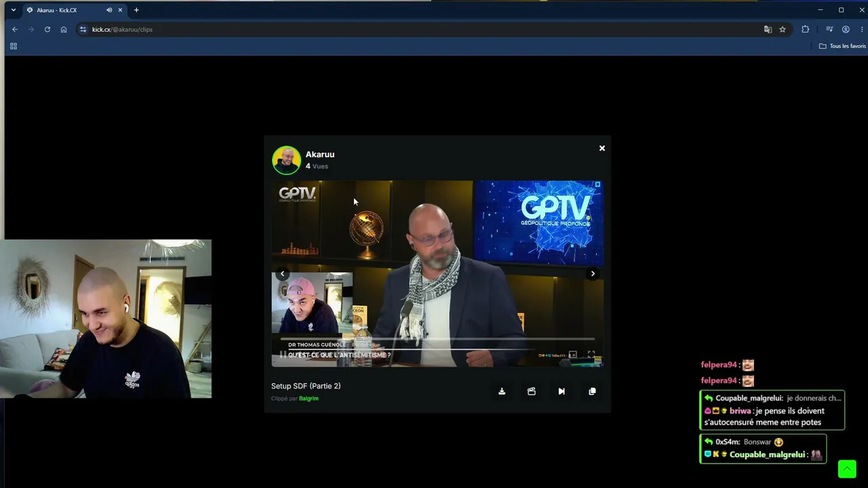Open the media controls in the toolbar
868x488 pixels.
[829, 29]
